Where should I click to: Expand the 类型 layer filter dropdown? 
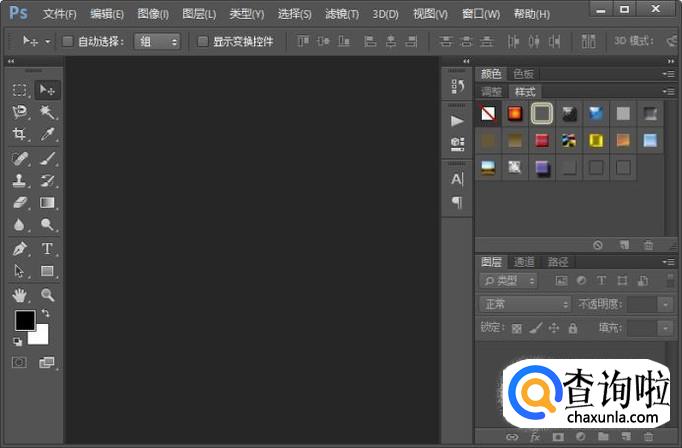click(x=508, y=281)
